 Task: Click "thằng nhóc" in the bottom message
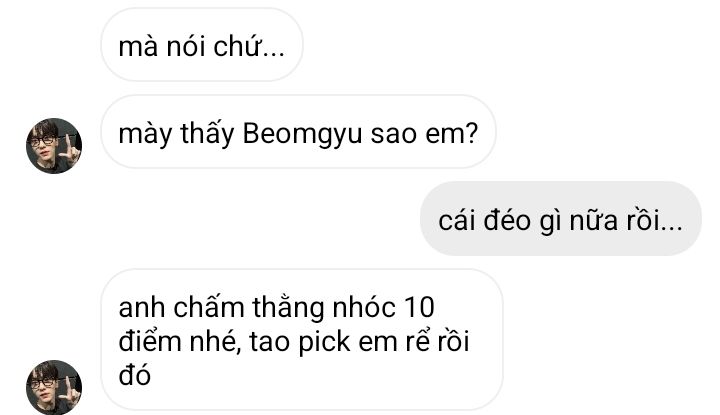[324, 308]
